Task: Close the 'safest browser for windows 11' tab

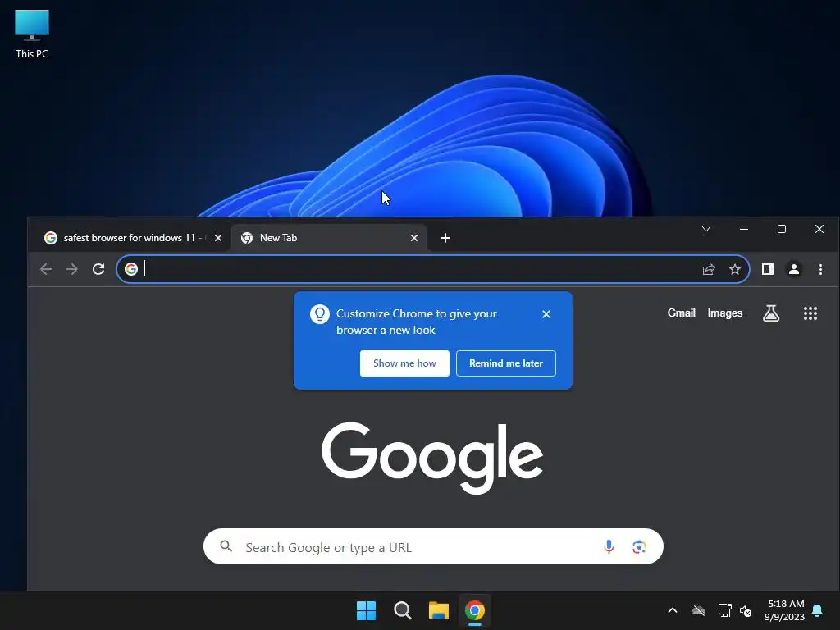Action: pyautogui.click(x=218, y=238)
